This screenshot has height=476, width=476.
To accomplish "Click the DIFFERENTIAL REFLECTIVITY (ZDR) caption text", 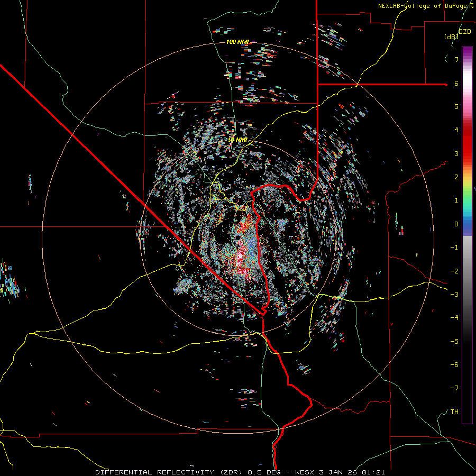I will [169, 472].
